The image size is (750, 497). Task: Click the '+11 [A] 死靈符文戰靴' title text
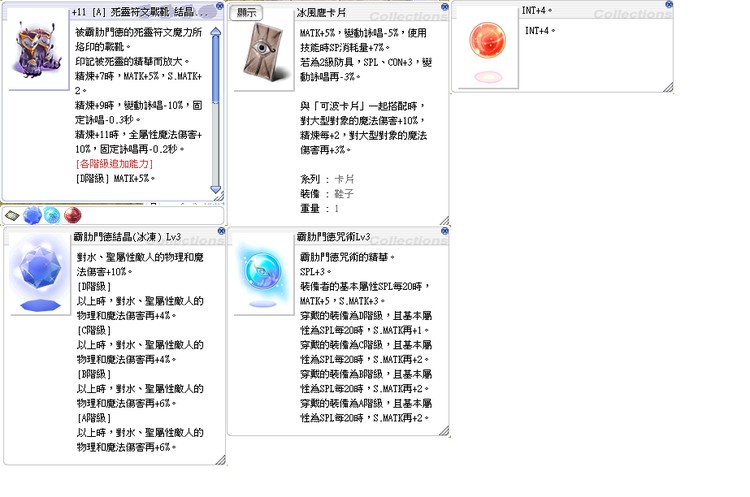point(120,12)
